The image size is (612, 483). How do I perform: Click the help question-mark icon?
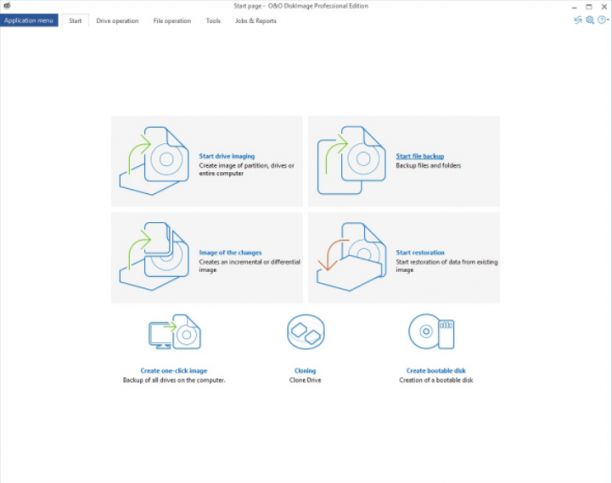point(601,20)
